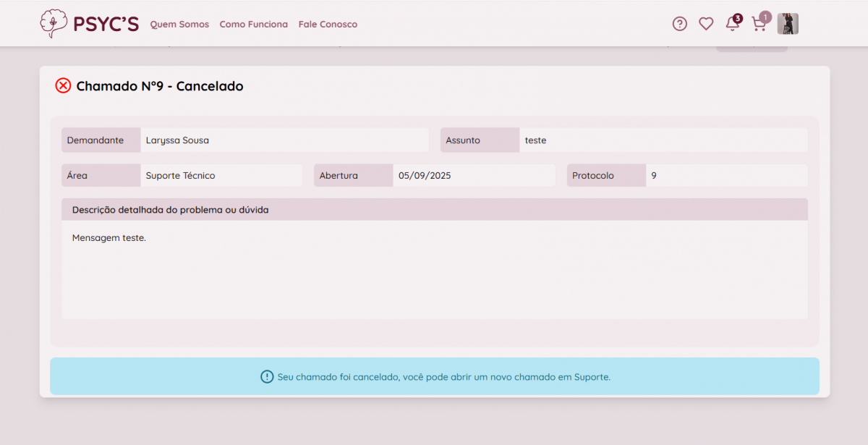Click the user profile avatar

tap(788, 24)
